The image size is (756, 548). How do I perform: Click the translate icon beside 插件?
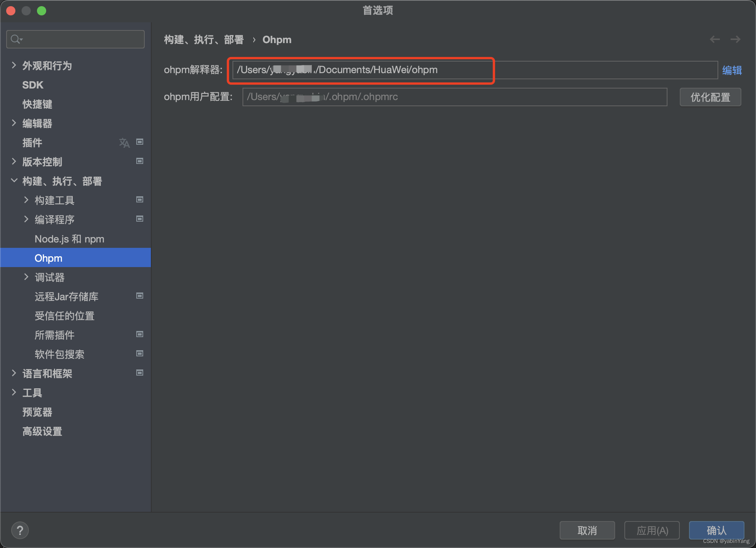click(x=124, y=143)
